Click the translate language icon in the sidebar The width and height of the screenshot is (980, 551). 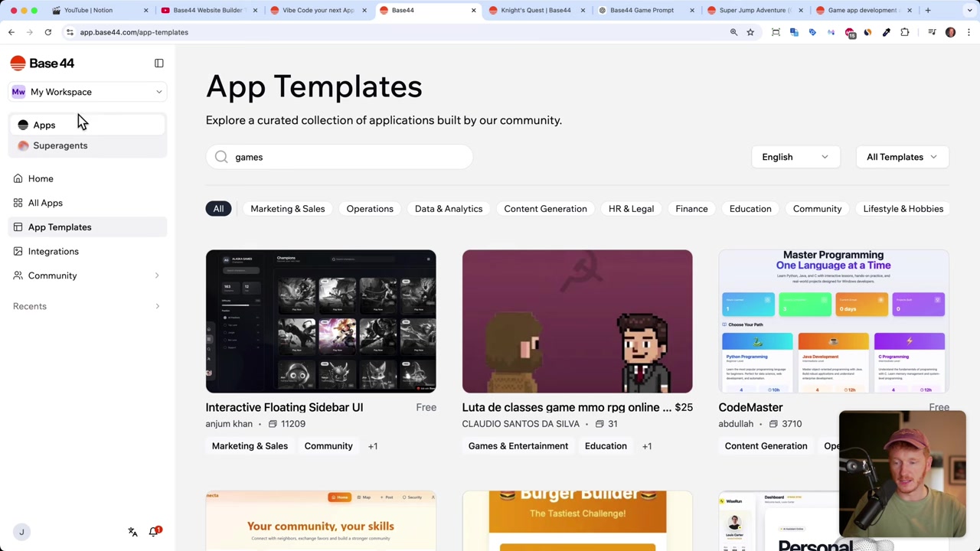(132, 532)
